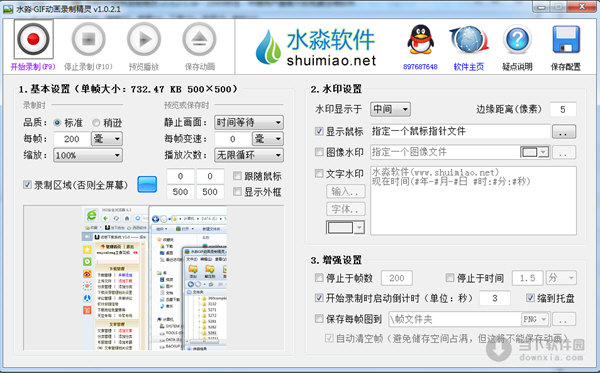Click the blue region-select button
600x373 pixels.
pos(147,184)
